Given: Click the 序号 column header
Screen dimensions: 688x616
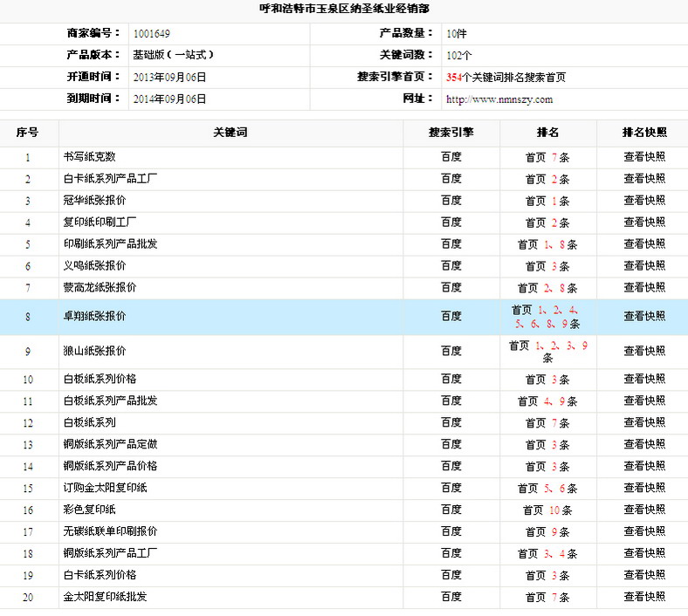Looking at the screenshot, I should point(27,133).
